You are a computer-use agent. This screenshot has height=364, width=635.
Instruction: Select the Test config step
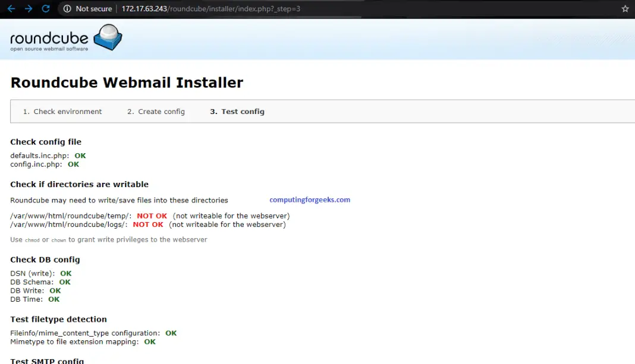[x=237, y=112]
